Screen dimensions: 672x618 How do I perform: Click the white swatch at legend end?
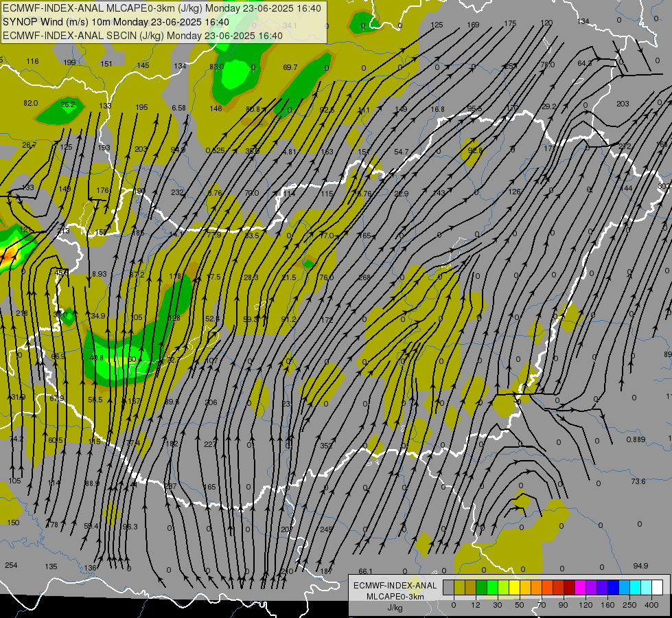(658, 587)
